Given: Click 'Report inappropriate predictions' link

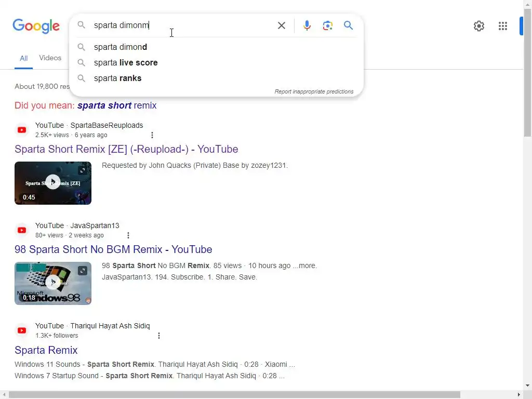Looking at the screenshot, I should coord(314,91).
